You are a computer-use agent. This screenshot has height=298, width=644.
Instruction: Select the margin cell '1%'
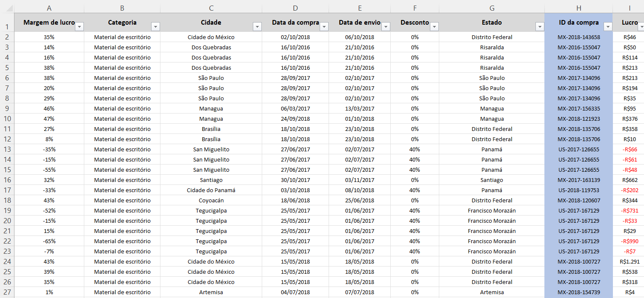pyautogui.click(x=49, y=292)
